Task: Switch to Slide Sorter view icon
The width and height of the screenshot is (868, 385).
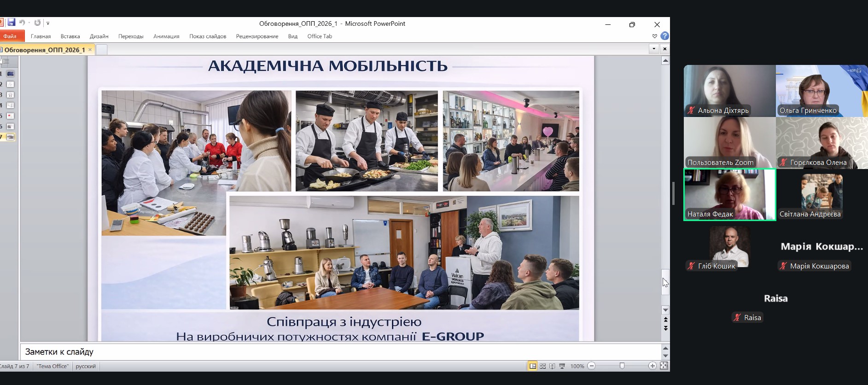Action: click(x=542, y=366)
